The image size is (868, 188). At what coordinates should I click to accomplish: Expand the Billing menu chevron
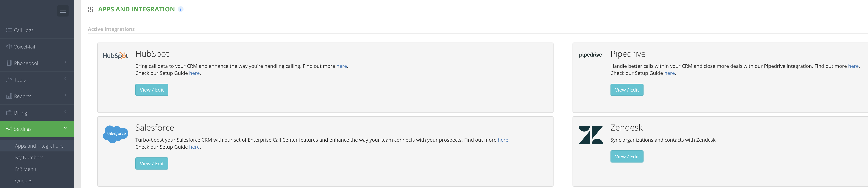click(65, 112)
